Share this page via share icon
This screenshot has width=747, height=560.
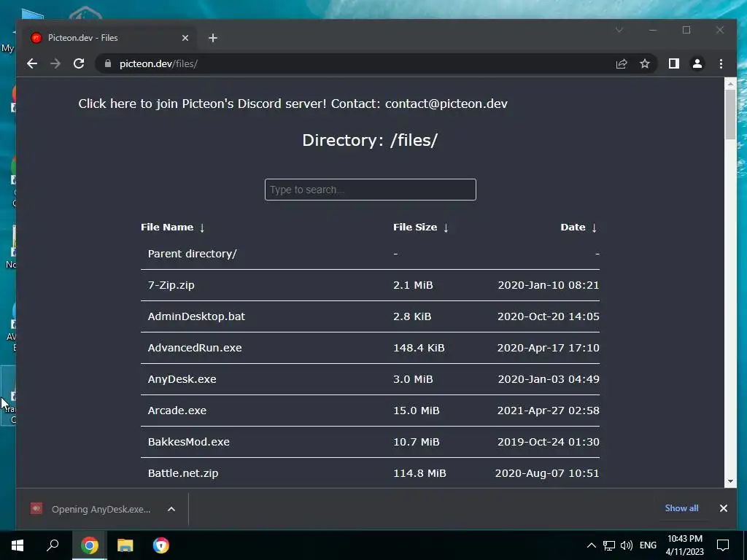[622, 64]
